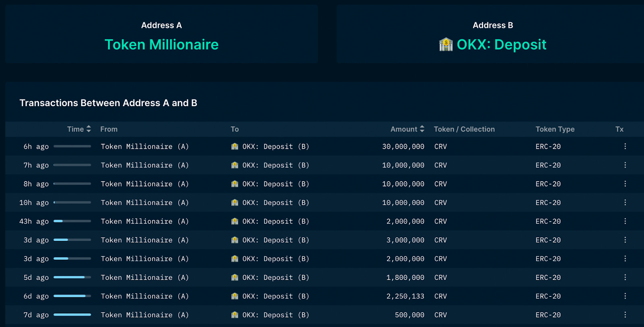This screenshot has width=644, height=327.
Task: Open transaction menu for 1,800,000 CRV row
Action: pyautogui.click(x=625, y=277)
